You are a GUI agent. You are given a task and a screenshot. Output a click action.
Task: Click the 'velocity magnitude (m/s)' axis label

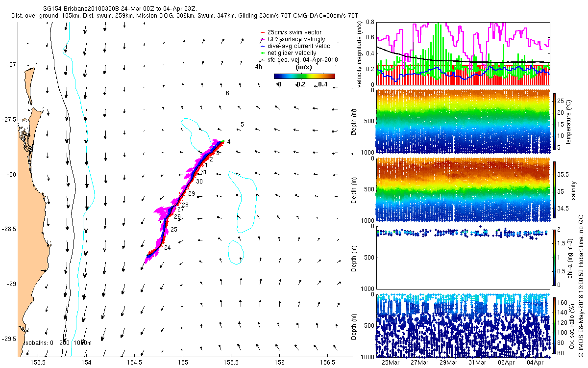[x=360, y=55]
